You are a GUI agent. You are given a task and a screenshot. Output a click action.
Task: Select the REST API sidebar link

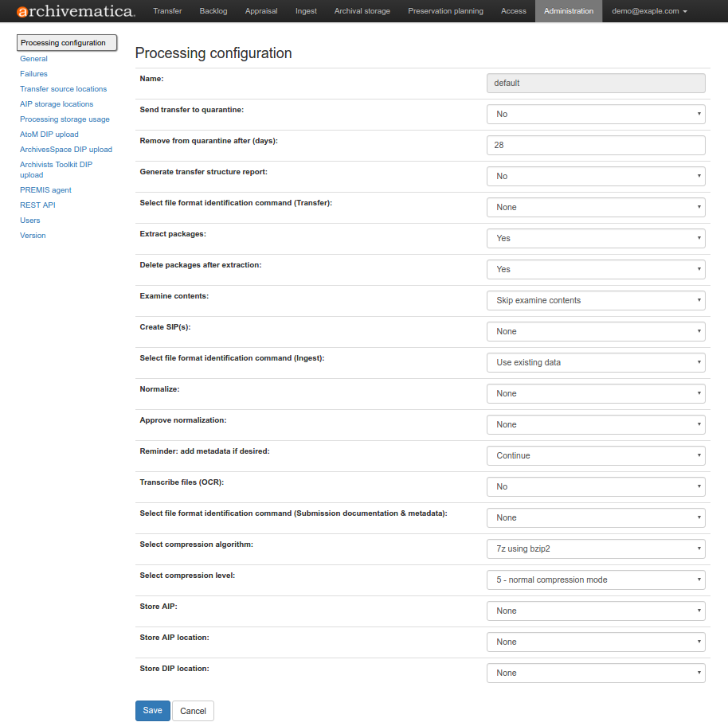tap(37, 205)
